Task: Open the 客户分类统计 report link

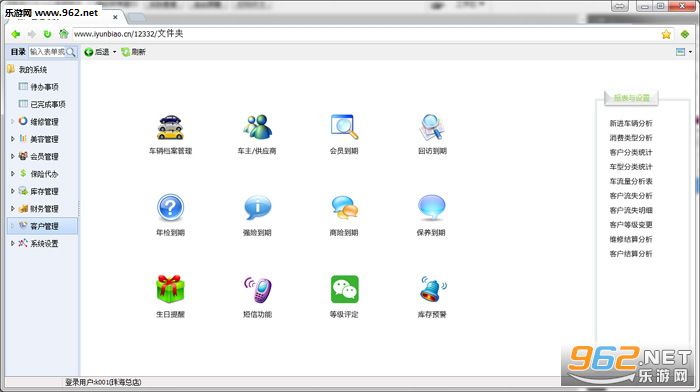Action: (x=631, y=152)
